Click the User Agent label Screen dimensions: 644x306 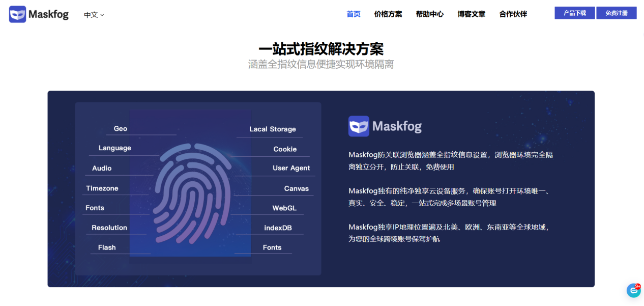(291, 169)
